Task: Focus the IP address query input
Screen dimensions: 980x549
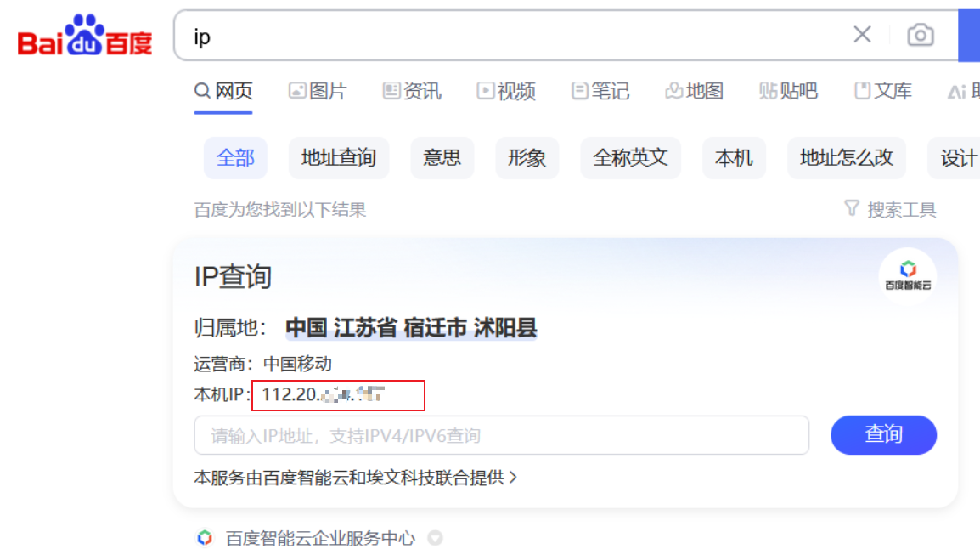Action: pyautogui.click(x=502, y=435)
